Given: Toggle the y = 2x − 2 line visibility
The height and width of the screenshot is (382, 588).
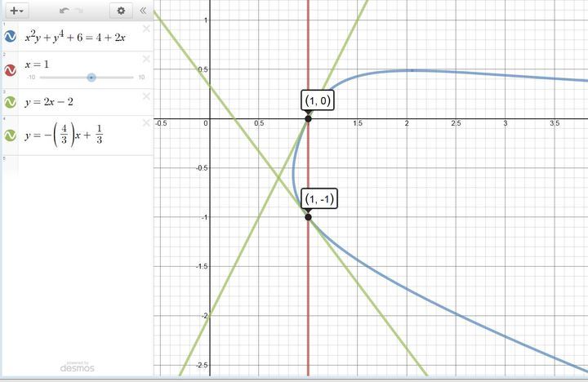Looking at the screenshot, I should point(11,103).
